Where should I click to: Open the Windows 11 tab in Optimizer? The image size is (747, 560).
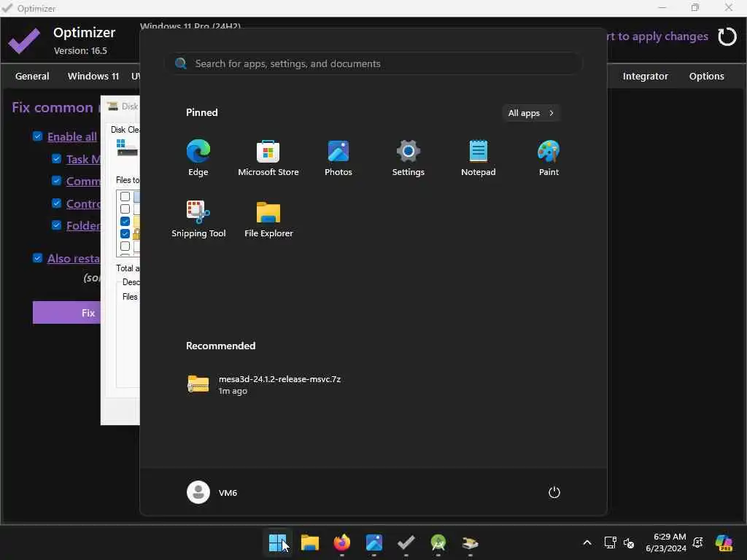(x=93, y=76)
